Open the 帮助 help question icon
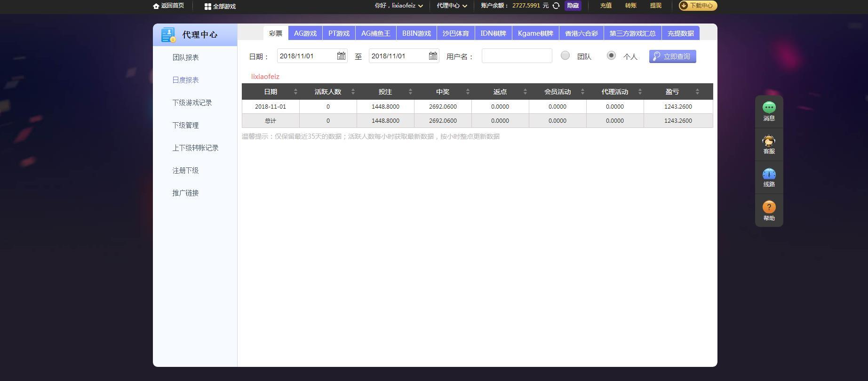 pos(769,207)
